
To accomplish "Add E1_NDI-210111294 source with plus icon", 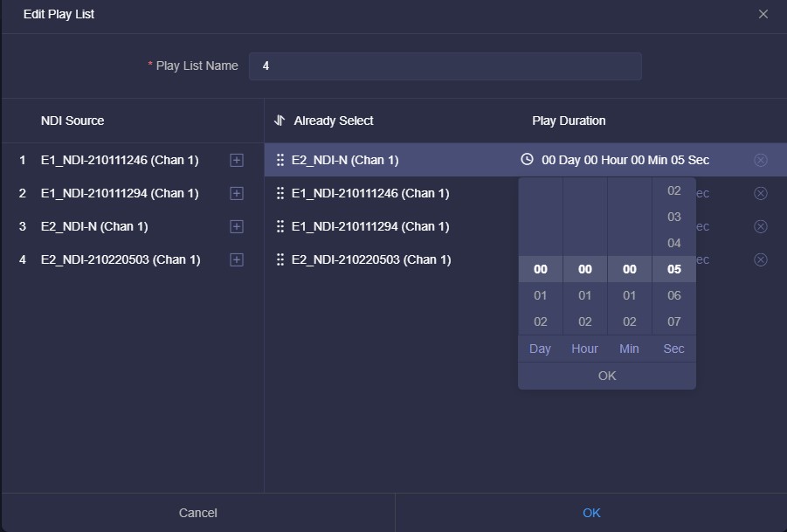I will (x=237, y=193).
